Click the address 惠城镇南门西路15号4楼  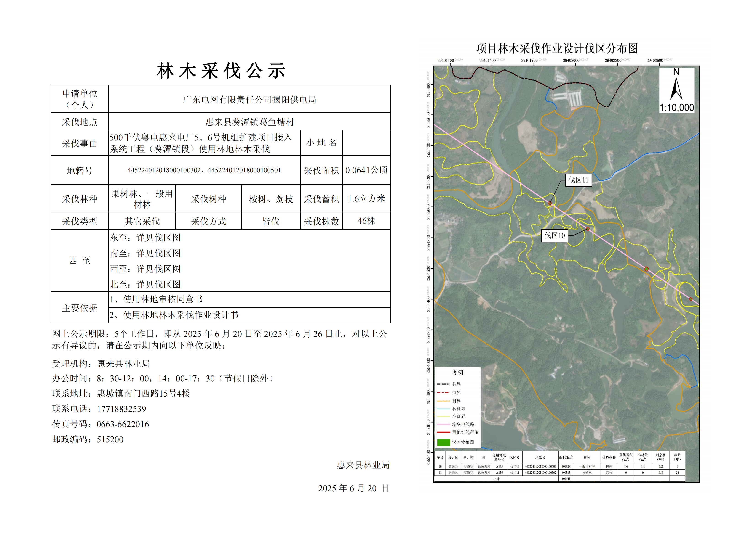coord(144,394)
